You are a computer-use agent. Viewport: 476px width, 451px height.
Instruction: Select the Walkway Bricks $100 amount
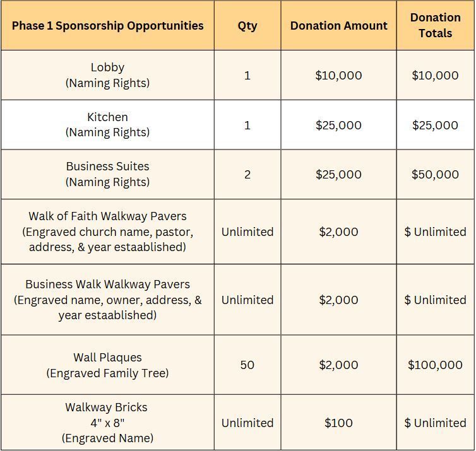(338, 423)
